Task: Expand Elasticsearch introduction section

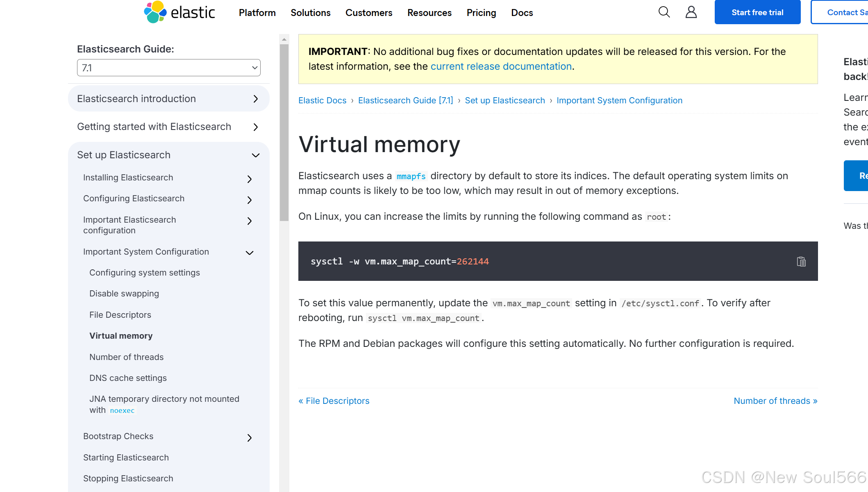Action: pos(255,99)
